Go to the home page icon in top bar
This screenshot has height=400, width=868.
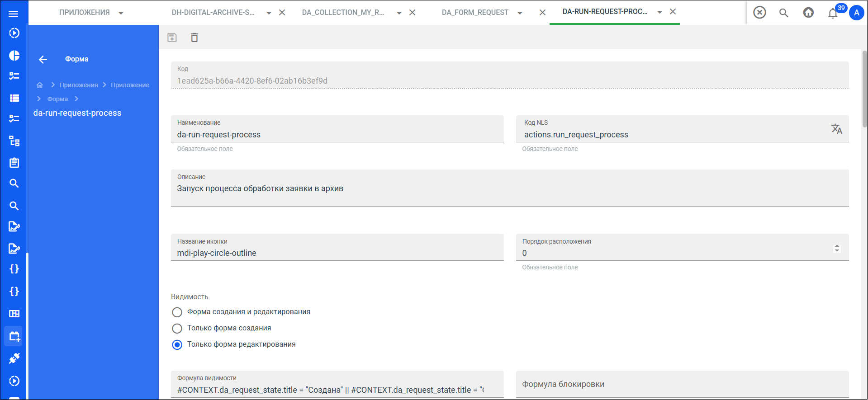(808, 12)
